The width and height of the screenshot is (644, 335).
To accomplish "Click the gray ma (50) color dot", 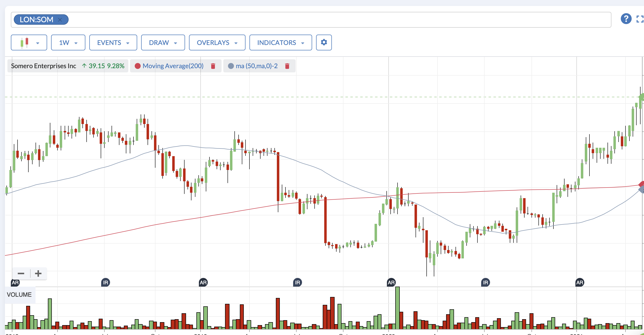I will pyautogui.click(x=231, y=66).
